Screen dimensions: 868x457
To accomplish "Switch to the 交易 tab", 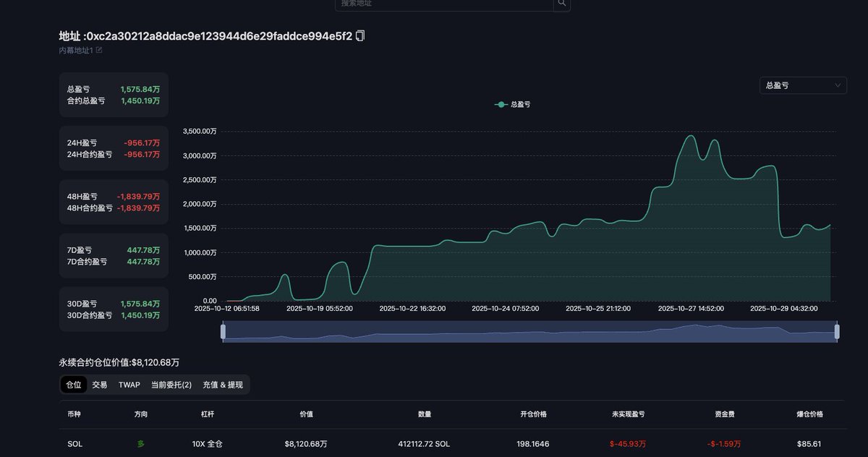I will coord(100,385).
